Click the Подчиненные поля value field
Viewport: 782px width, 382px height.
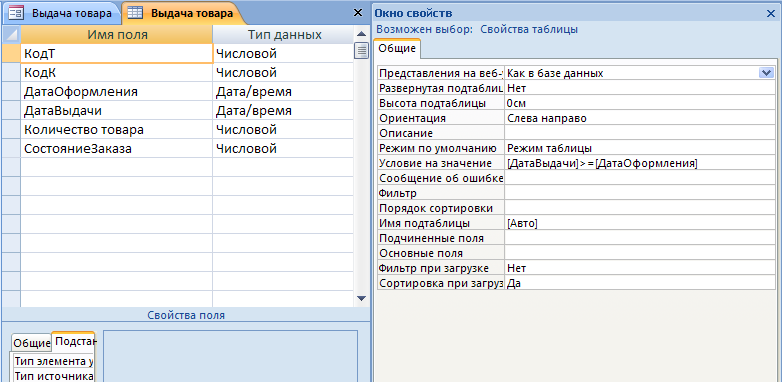click(640, 238)
